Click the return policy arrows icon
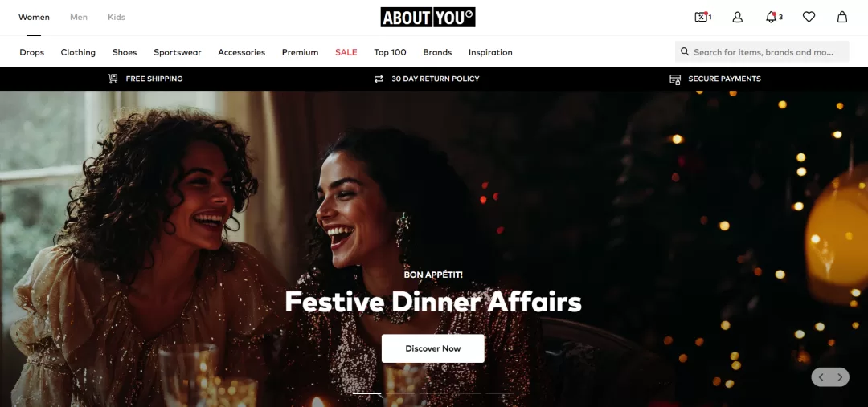Screen dimensions: 868x407 click(379, 79)
